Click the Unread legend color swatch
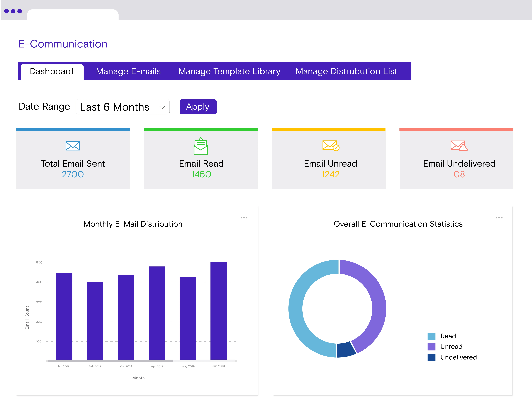Viewport: 532px width, 410px height. click(x=431, y=347)
